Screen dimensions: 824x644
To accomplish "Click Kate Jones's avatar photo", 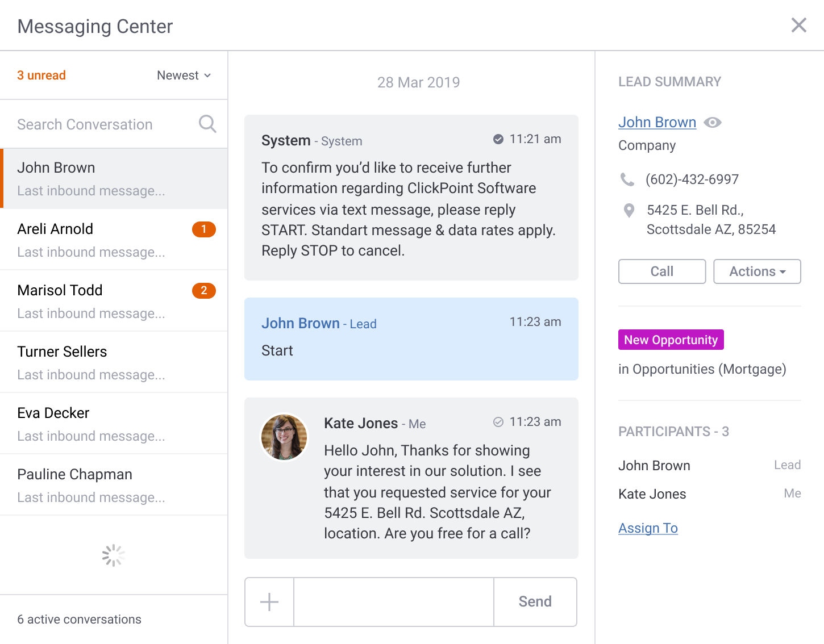I will coord(284,437).
